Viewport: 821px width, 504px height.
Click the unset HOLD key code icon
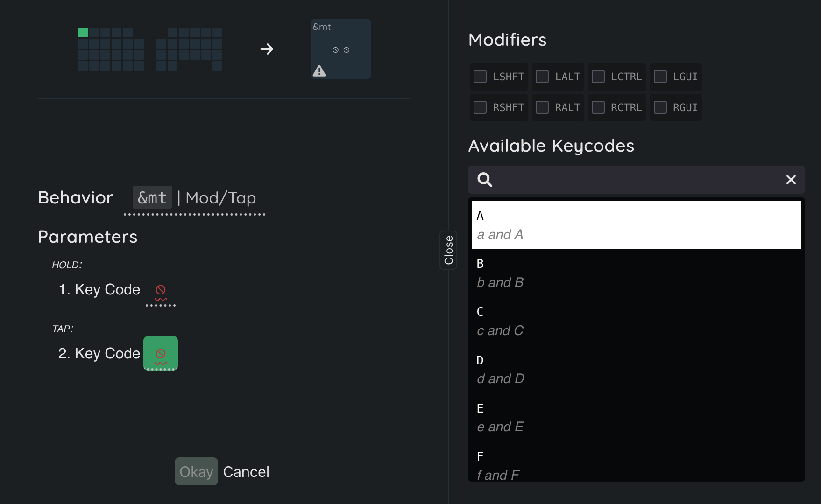(161, 290)
